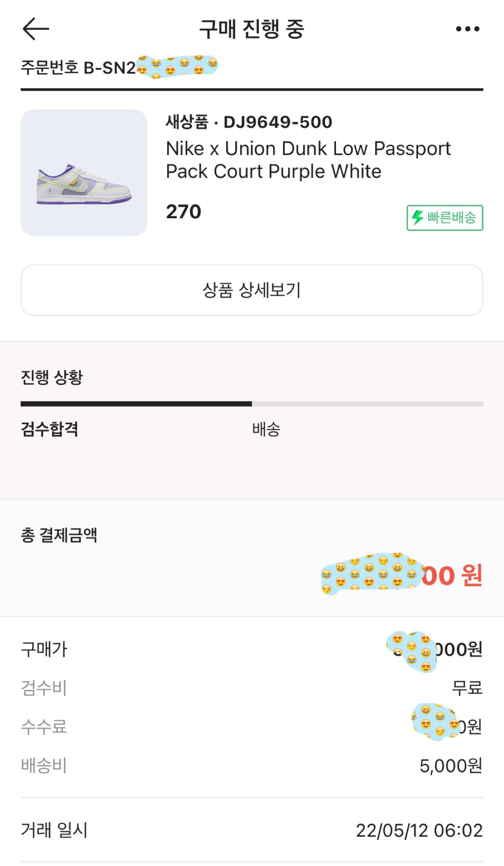The image size is (504, 866).
Task: Tap the 검수비 무료 inspection fee value
Action: pyautogui.click(x=467, y=688)
